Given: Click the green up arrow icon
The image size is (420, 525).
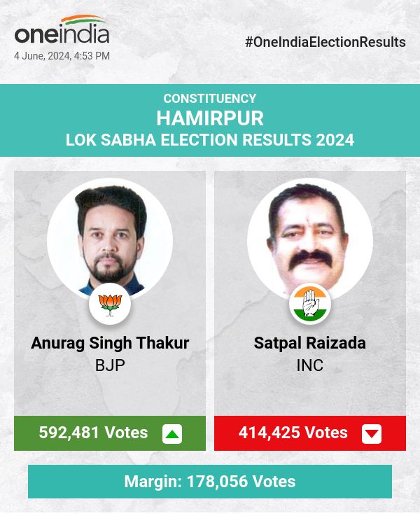Looking at the screenshot, I should [172, 434].
